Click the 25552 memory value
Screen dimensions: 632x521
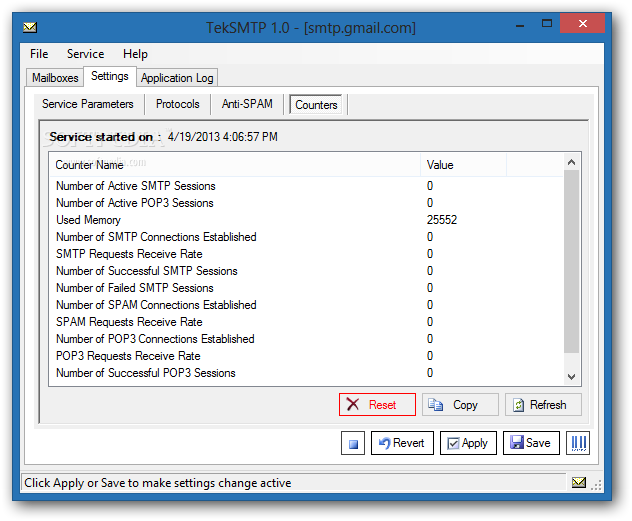[442, 220]
